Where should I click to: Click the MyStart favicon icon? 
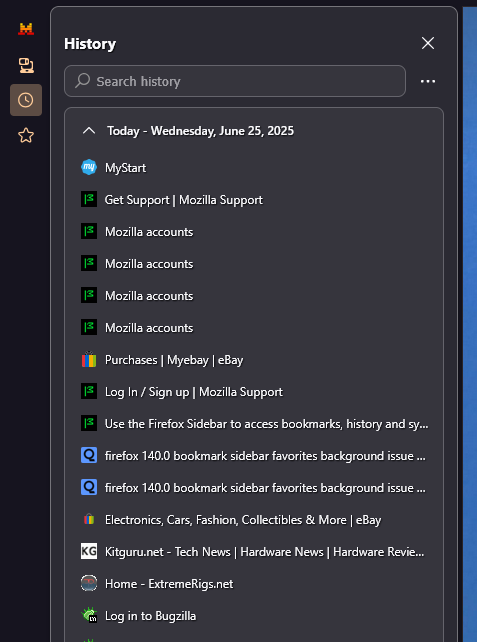(x=89, y=167)
